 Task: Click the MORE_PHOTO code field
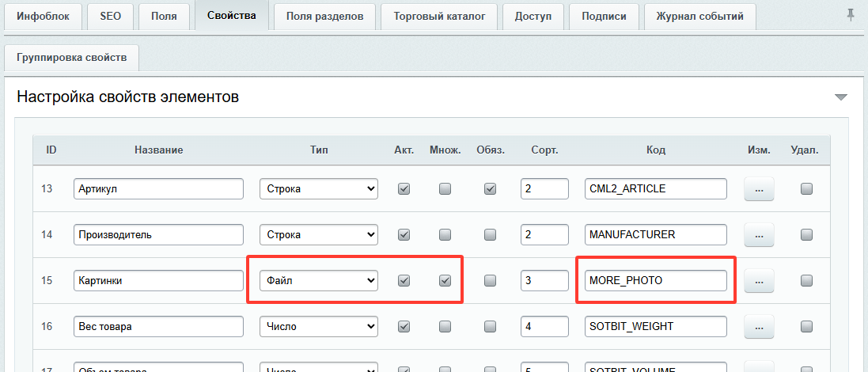(x=656, y=281)
